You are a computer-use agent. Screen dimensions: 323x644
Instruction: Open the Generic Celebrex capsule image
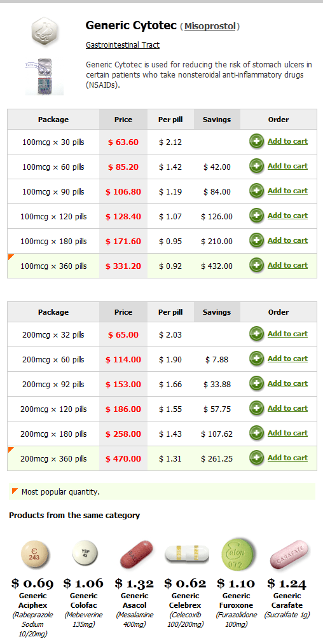click(186, 554)
